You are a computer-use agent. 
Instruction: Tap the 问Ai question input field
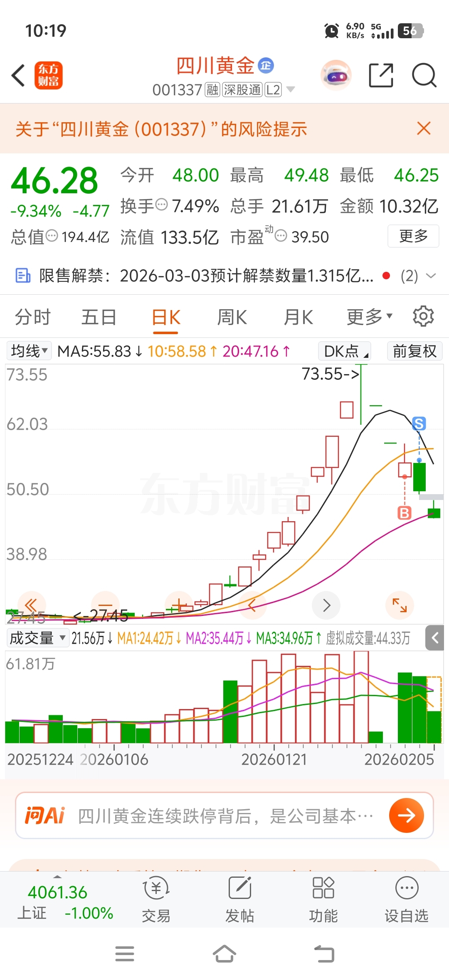point(224,815)
